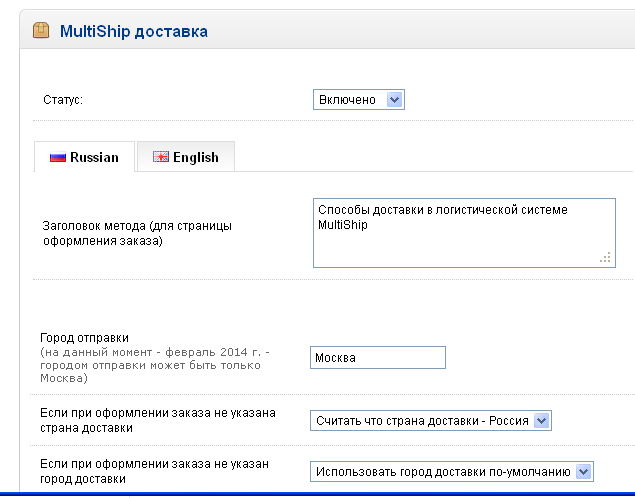This screenshot has height=498, width=635.
Task: Focus the Москва departure city field
Action: (x=377, y=358)
